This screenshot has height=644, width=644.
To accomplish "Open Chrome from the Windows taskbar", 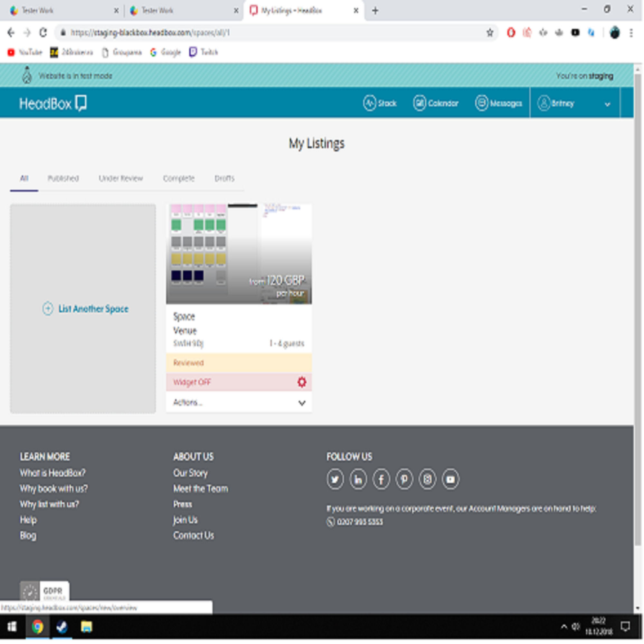I will click(x=38, y=627).
